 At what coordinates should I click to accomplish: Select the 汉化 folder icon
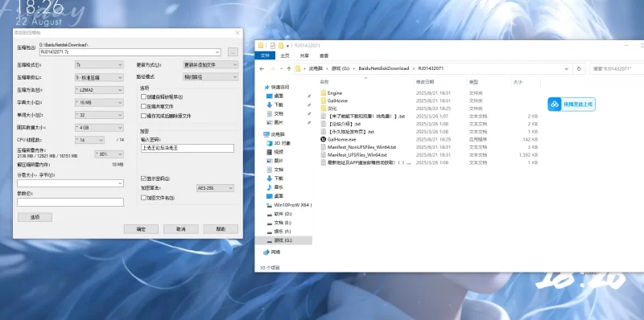[x=324, y=109]
